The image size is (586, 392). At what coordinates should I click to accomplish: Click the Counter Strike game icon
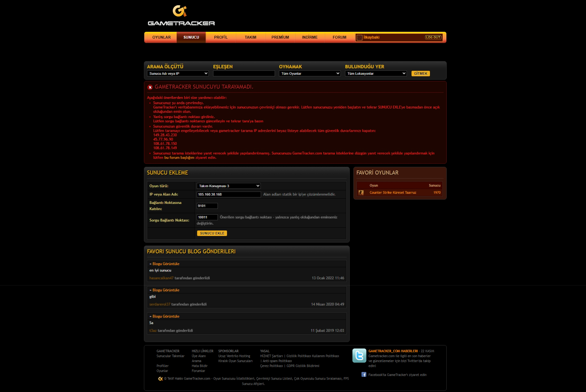[x=361, y=193]
